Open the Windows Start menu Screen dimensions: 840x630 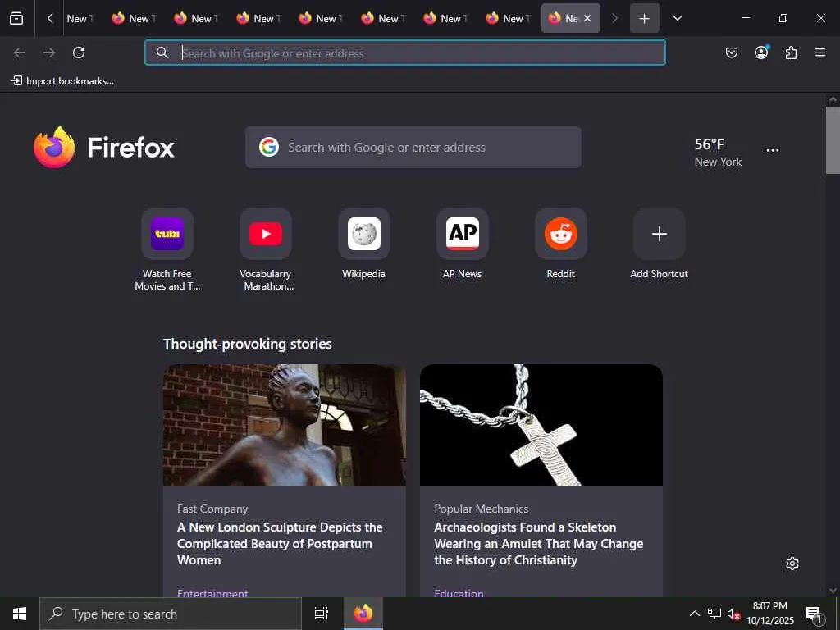(x=20, y=614)
